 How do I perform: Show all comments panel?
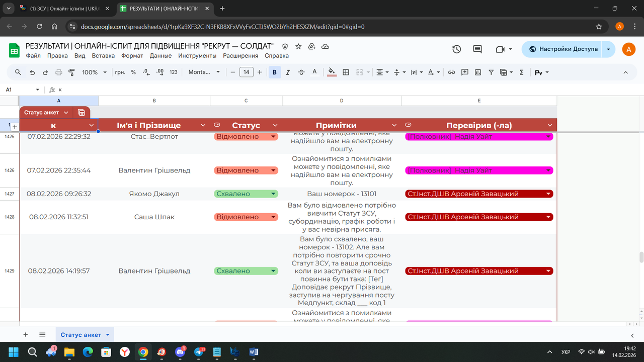(477, 49)
